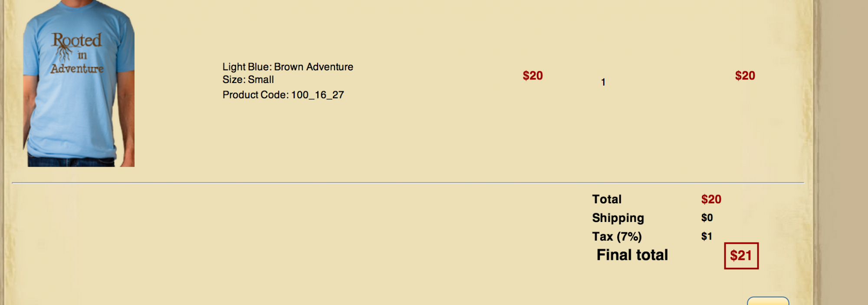Viewport: 868px width, 305px height.
Task: Click the $1 tax amount
Action: click(x=707, y=236)
